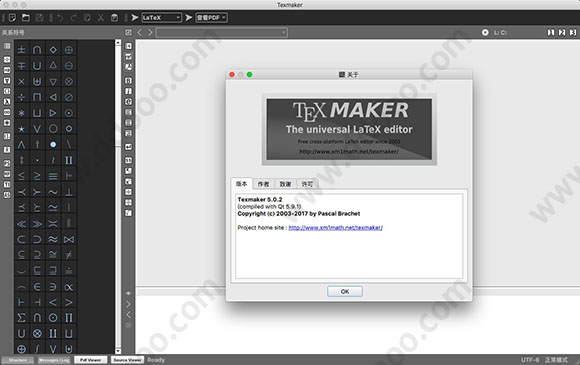This screenshot has width=580, height=365.
Task: Click the paste clipboard icon
Action: 115,17
